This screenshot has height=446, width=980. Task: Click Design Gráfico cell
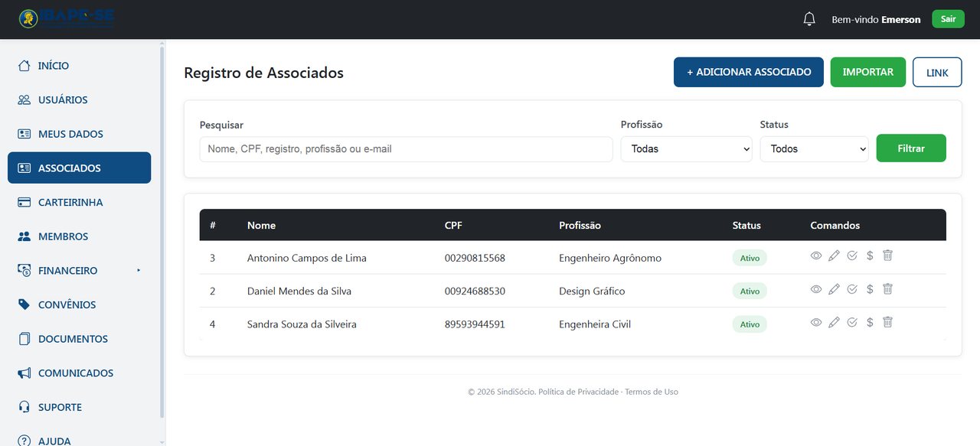point(592,291)
